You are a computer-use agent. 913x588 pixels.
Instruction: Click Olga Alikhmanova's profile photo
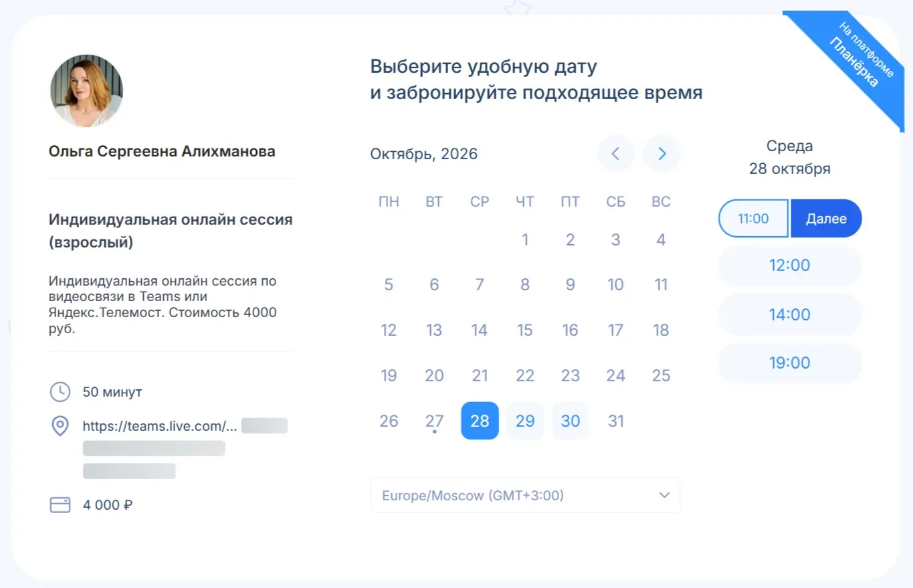pyautogui.click(x=86, y=91)
